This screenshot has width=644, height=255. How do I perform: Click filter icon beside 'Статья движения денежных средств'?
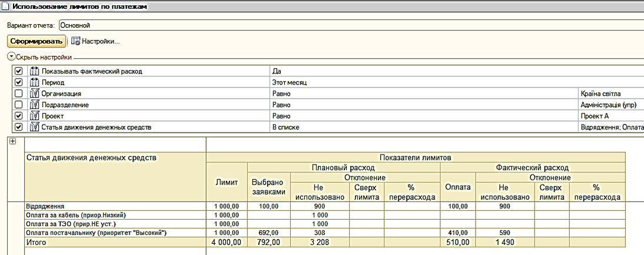(x=34, y=127)
